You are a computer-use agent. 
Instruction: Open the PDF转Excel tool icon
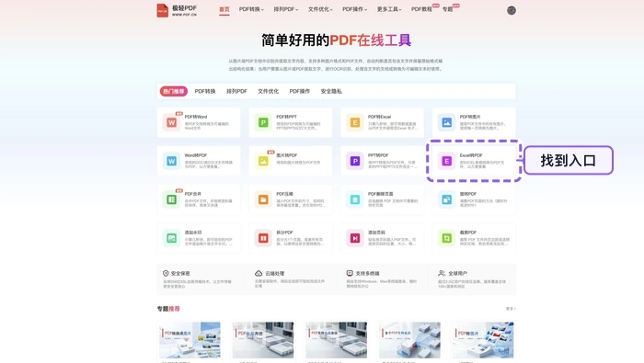(x=355, y=122)
